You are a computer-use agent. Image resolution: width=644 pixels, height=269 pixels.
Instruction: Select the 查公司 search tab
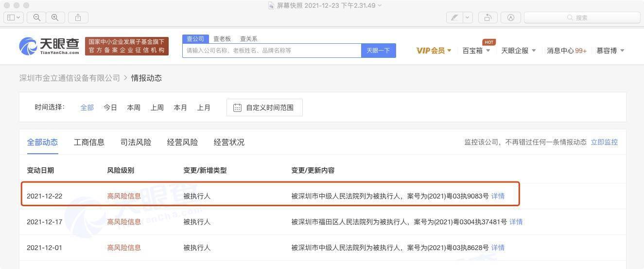195,38
